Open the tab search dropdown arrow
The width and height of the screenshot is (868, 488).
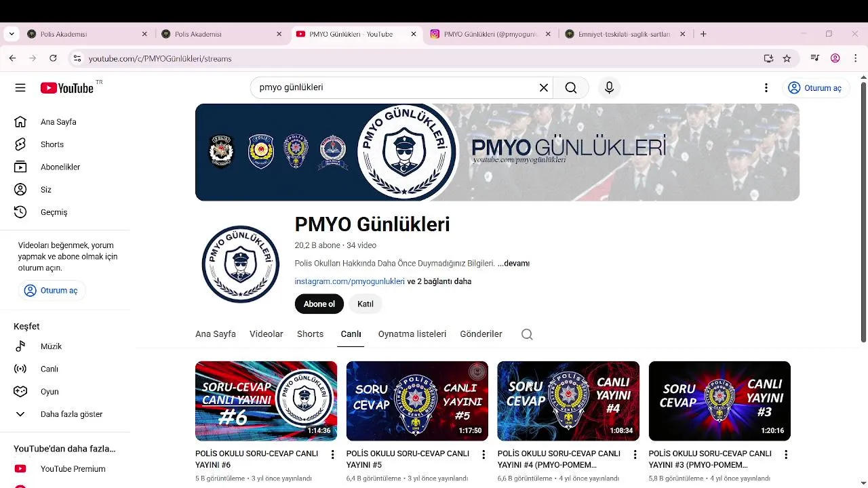tap(11, 34)
